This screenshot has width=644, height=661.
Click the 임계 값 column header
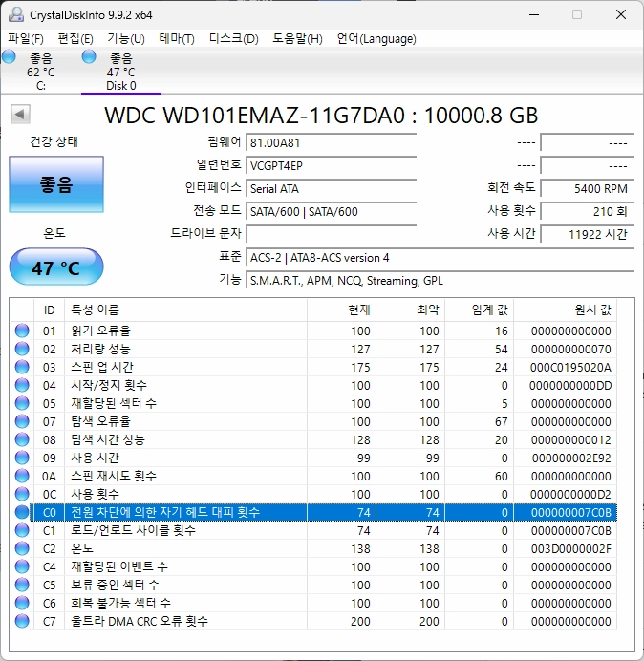tap(479, 310)
